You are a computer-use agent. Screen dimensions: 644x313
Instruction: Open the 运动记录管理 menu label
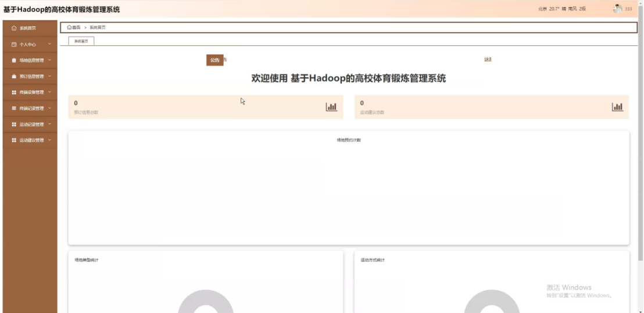tap(31, 125)
